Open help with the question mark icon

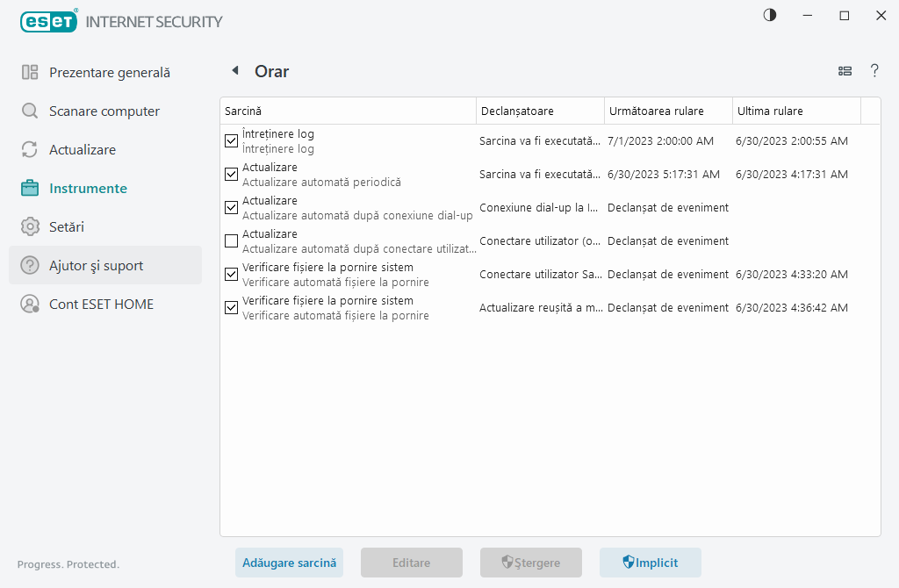pyautogui.click(x=874, y=71)
